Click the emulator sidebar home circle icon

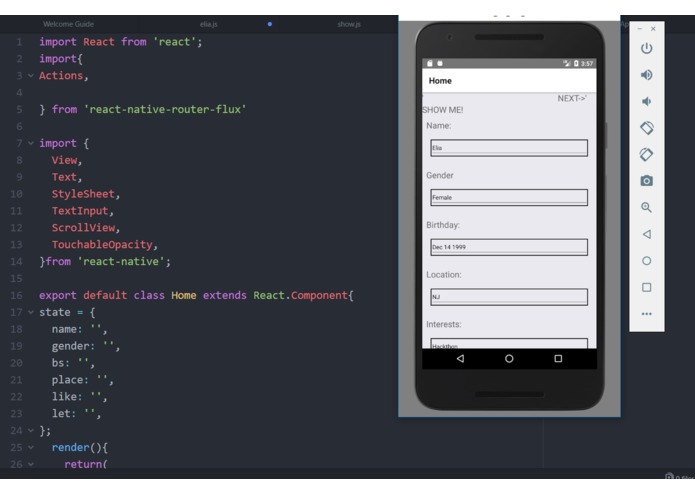click(x=646, y=261)
